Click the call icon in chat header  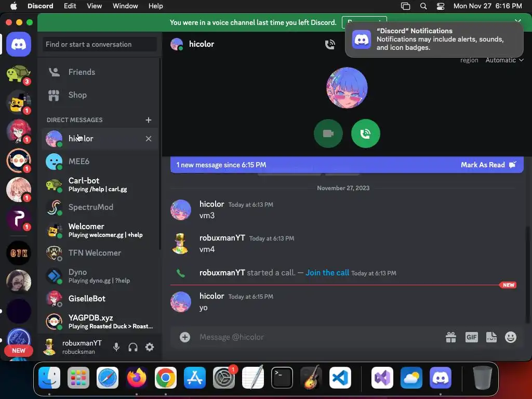coord(330,44)
